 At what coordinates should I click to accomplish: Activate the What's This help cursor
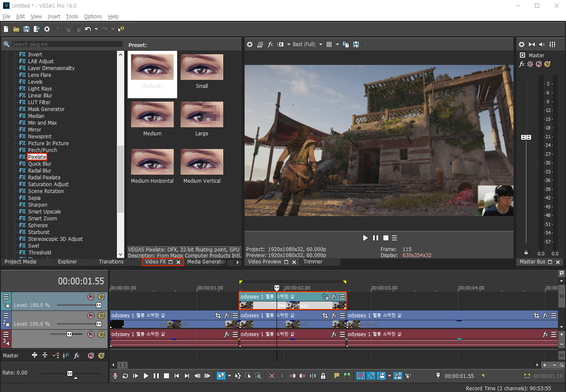[x=121, y=29]
